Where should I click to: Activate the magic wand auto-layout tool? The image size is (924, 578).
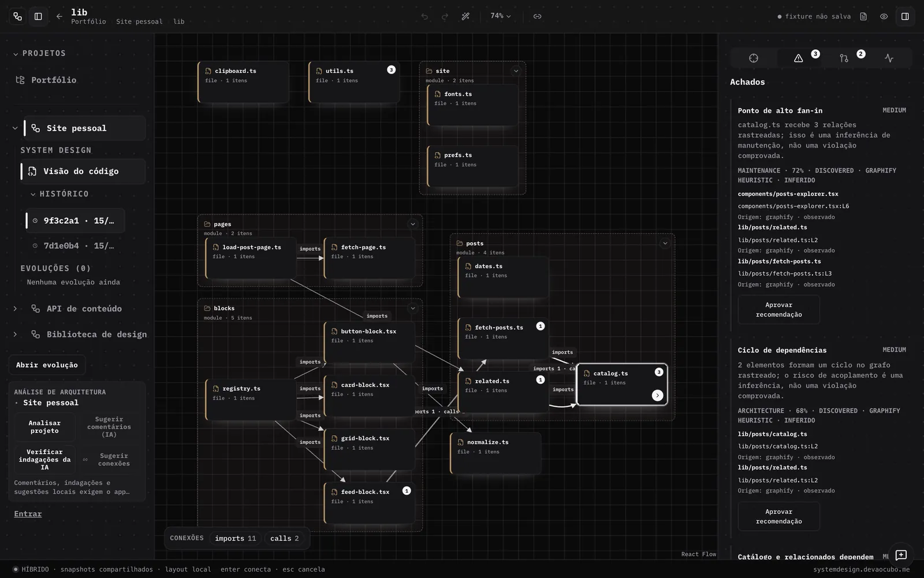tap(465, 17)
